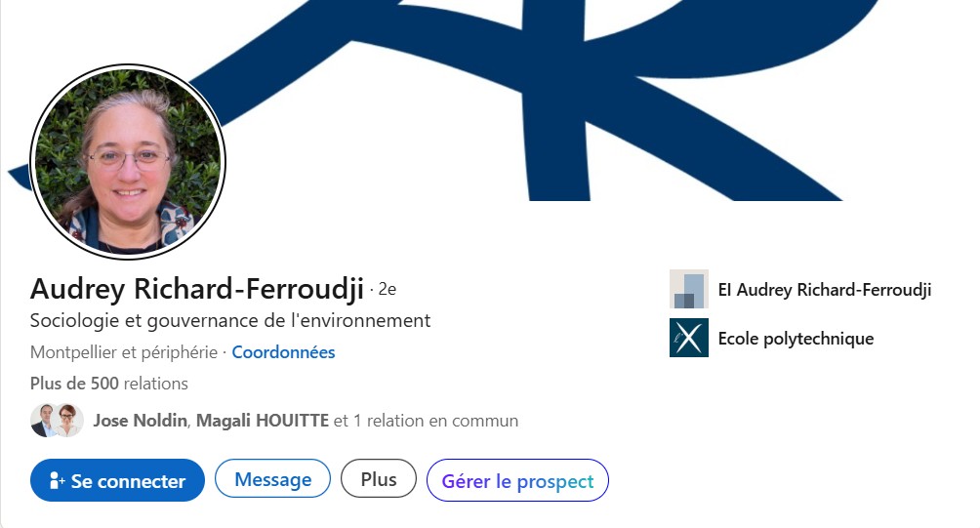Click the add-person icon in Se connecter
980x528 pixels.
pyautogui.click(x=57, y=481)
